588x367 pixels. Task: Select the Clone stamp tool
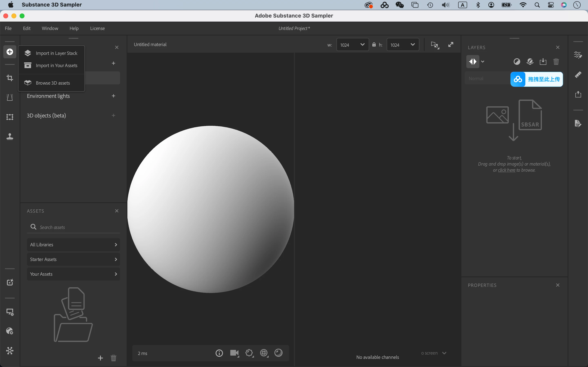coord(10,137)
